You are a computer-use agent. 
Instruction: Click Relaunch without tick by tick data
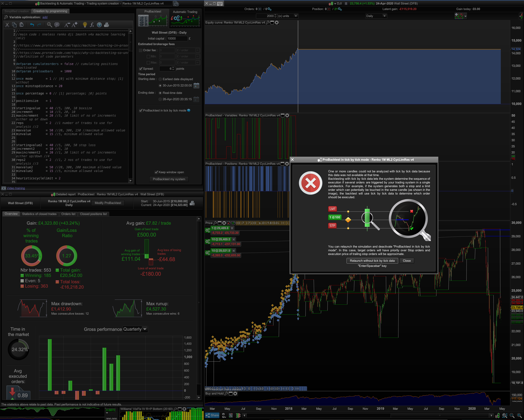pos(372,261)
